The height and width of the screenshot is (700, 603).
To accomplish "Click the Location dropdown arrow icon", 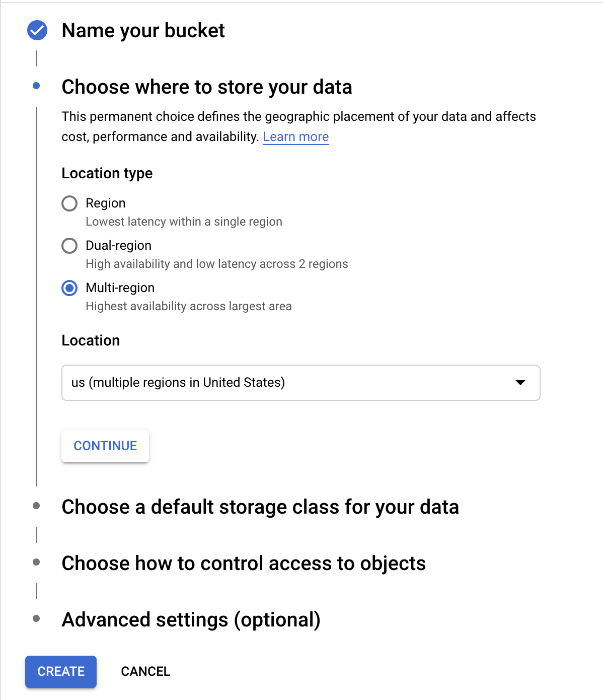I will tap(520, 383).
